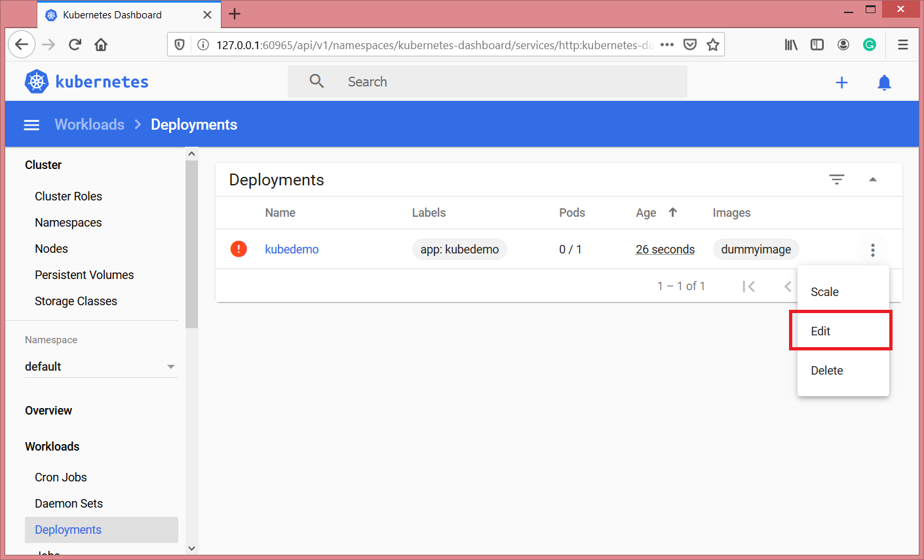Click the search magnifier icon

click(317, 81)
